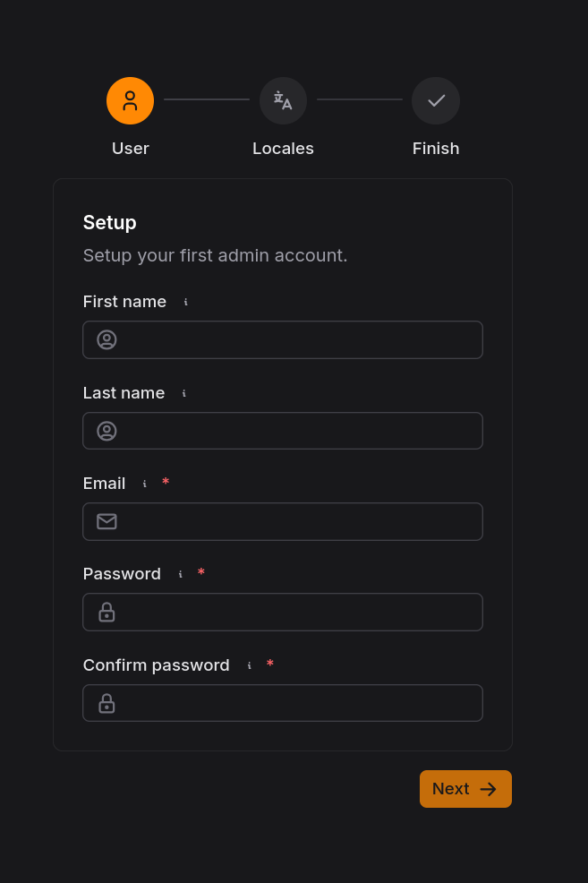Click the User step circle icon
Screen dimensions: 588x883
pos(130,100)
